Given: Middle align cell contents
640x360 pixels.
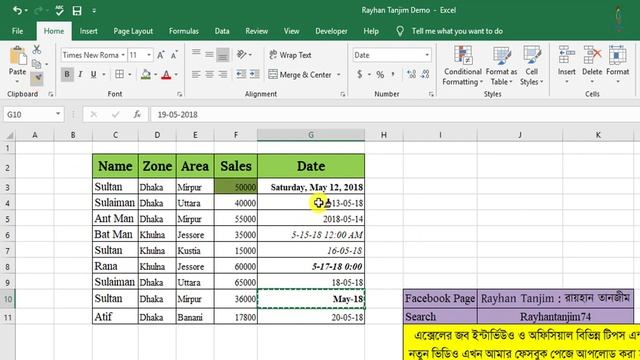Looking at the screenshot, I should pyautogui.click(x=209, y=54).
